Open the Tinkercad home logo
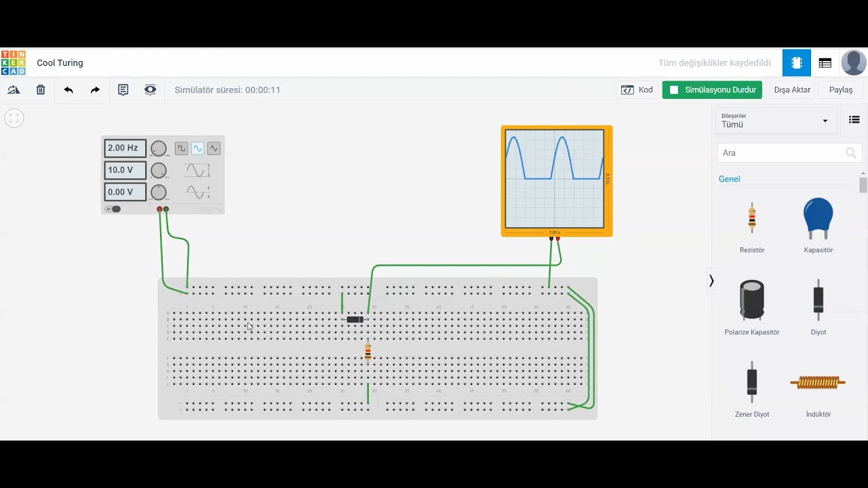This screenshot has width=868, height=488. pyautogui.click(x=14, y=62)
